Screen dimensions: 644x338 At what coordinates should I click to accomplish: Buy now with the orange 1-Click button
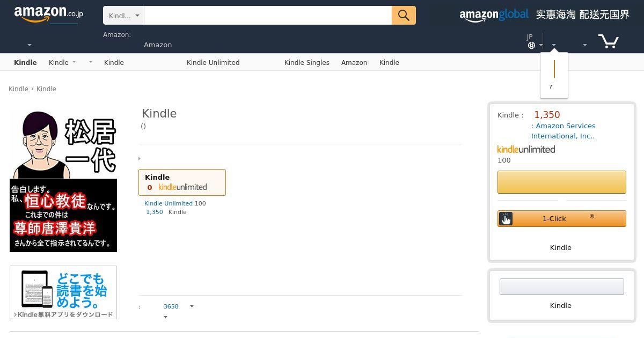coord(562,218)
